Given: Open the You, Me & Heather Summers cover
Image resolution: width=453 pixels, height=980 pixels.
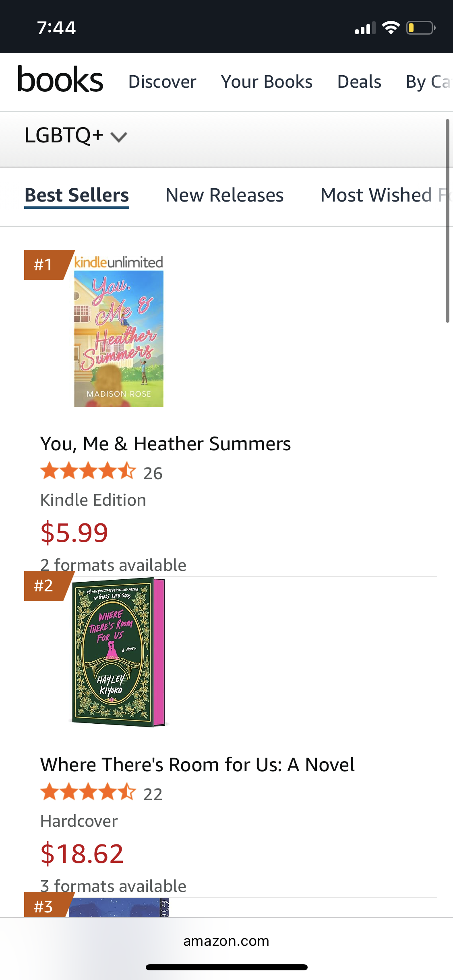Looking at the screenshot, I should point(119,338).
